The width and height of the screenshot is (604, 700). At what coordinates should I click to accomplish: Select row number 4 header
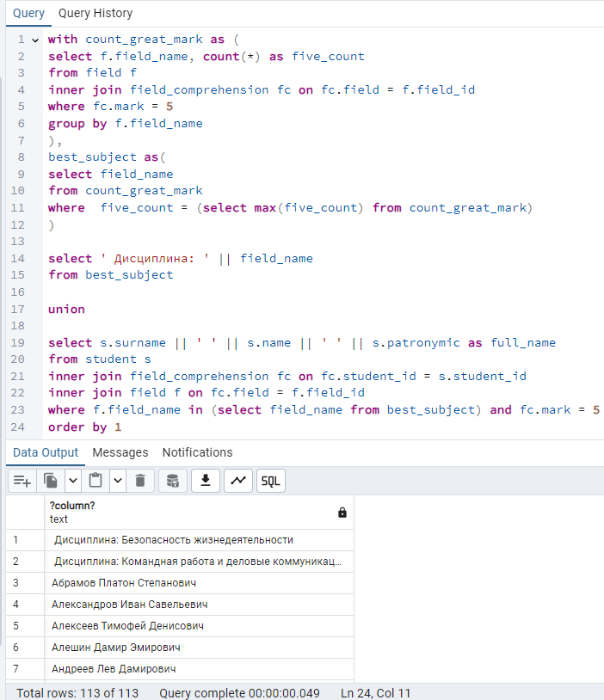tap(25, 605)
